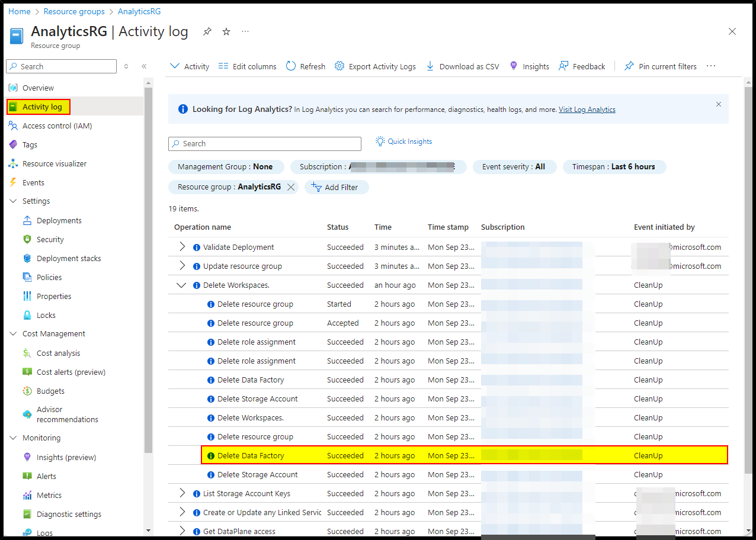
Task: Expand the Get DataPlane access row
Action: click(x=182, y=531)
